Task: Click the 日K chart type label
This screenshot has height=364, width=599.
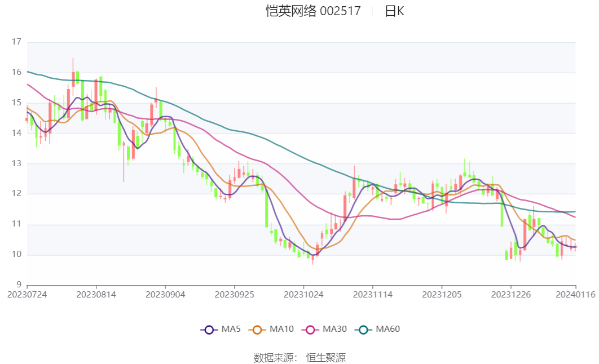Action: pyautogui.click(x=394, y=11)
